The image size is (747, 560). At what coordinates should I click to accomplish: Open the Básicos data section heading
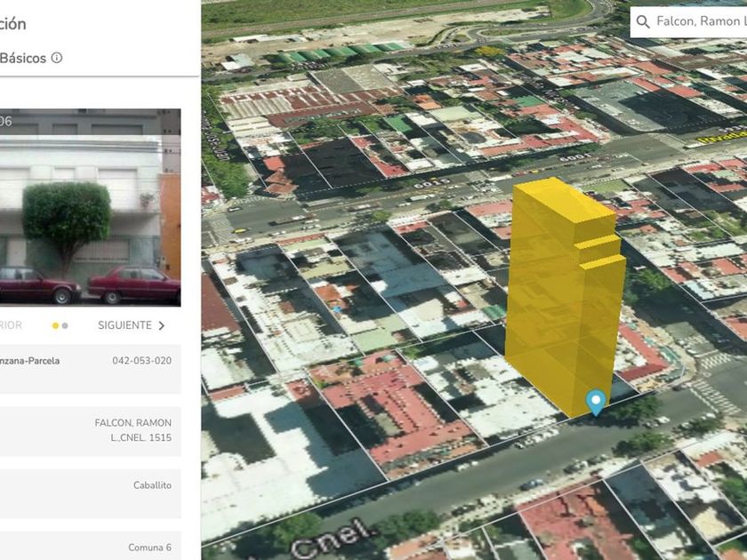[x=23, y=58]
